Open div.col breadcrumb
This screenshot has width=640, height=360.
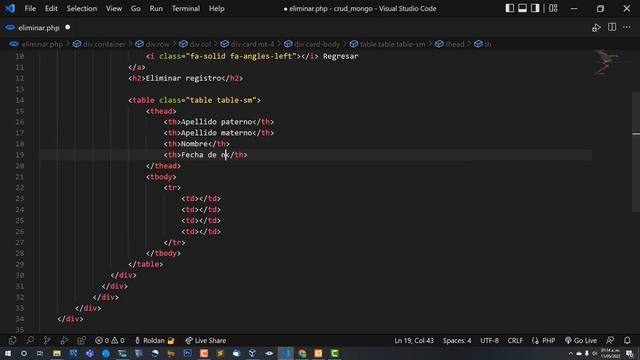[200, 44]
